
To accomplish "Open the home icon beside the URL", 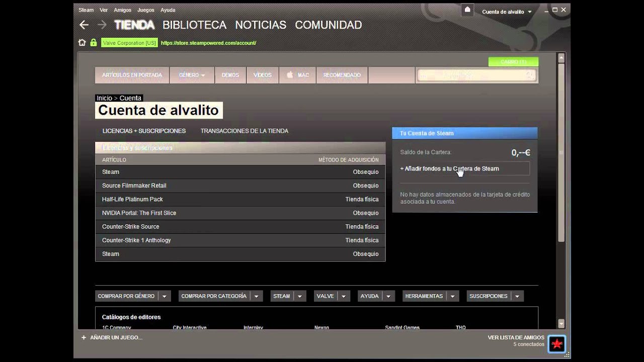I will click(82, 43).
